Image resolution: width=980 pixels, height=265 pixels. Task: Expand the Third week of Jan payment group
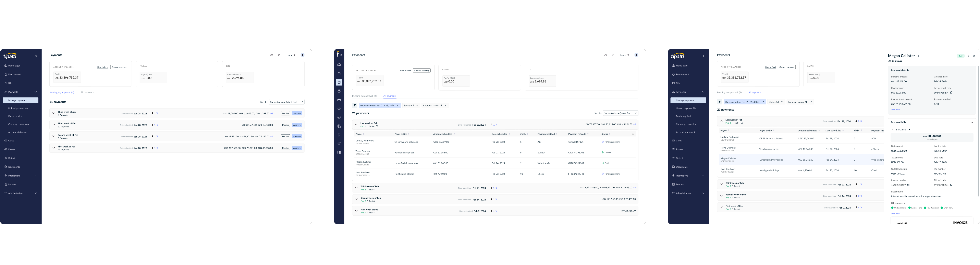tap(54, 113)
